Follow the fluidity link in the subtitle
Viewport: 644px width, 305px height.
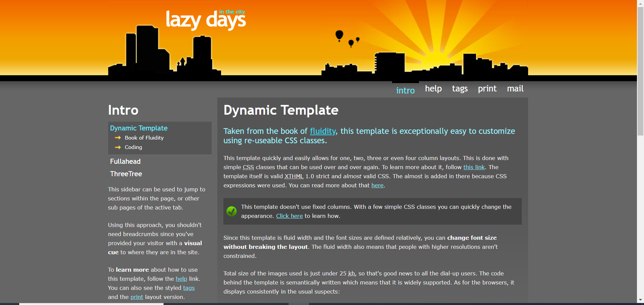click(323, 131)
